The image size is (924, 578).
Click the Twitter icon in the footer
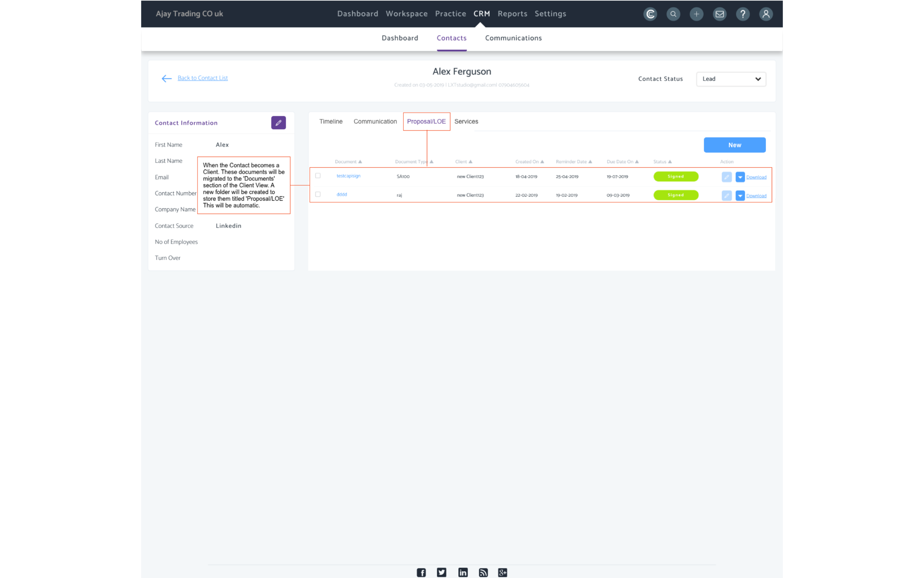click(x=442, y=572)
